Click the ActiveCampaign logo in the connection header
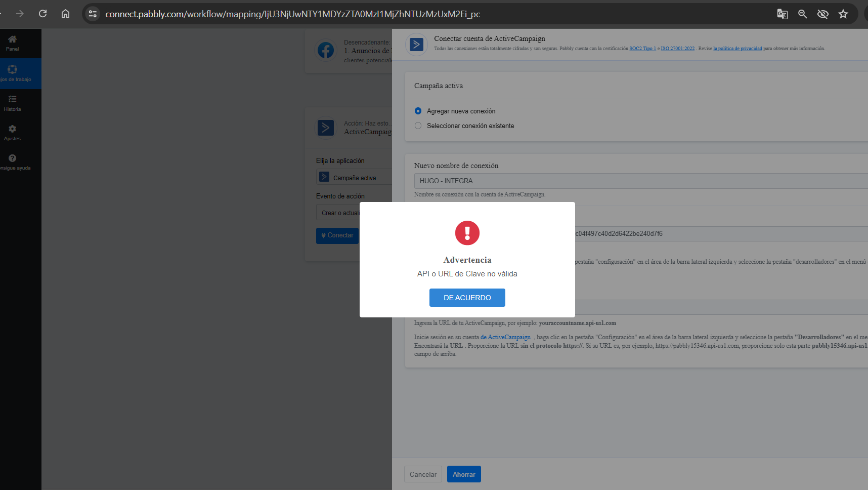Screen dimensions: 868x490 (x=416, y=45)
